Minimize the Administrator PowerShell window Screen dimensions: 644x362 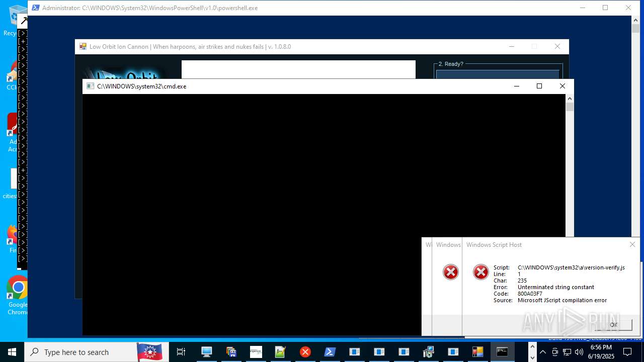pyautogui.click(x=582, y=8)
